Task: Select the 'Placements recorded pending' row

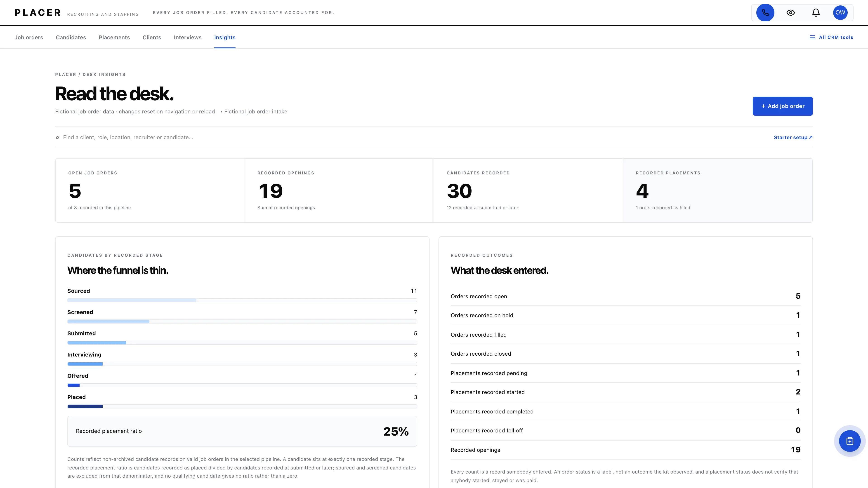Action: [x=625, y=373]
